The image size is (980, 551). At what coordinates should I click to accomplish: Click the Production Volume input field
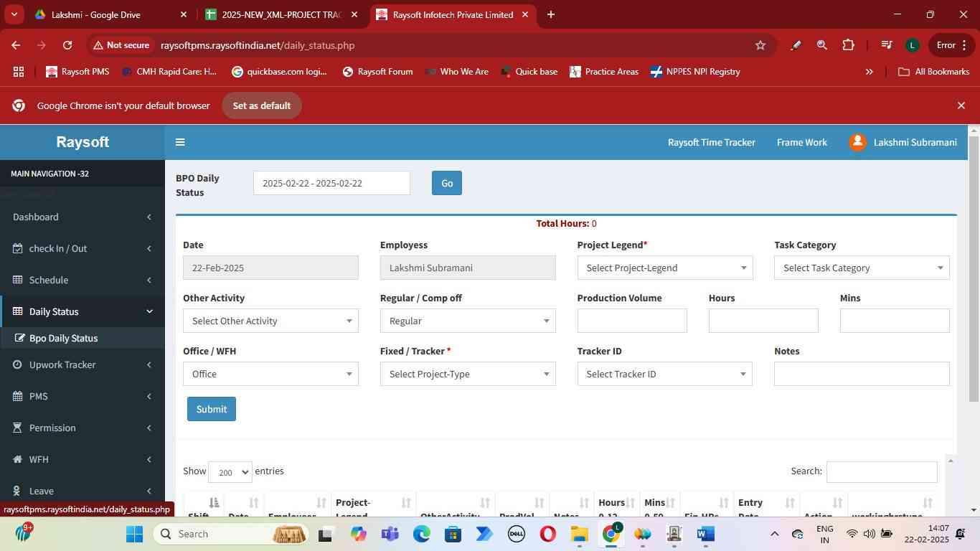click(x=631, y=321)
